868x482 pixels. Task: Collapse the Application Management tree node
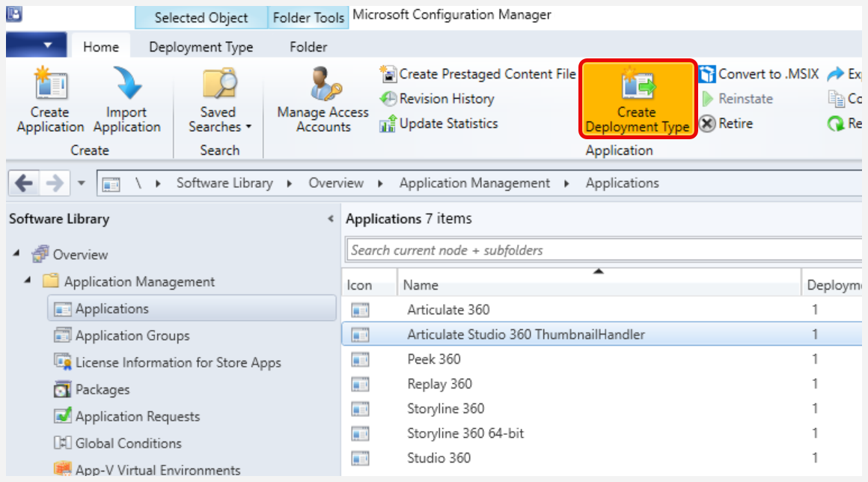28,281
